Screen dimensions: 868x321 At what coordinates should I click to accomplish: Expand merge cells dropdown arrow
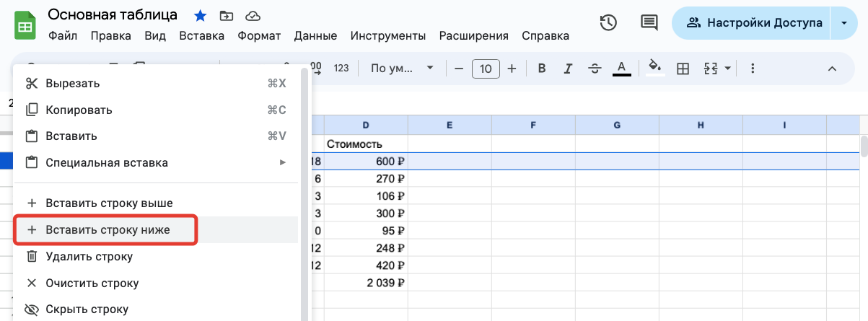(728, 69)
